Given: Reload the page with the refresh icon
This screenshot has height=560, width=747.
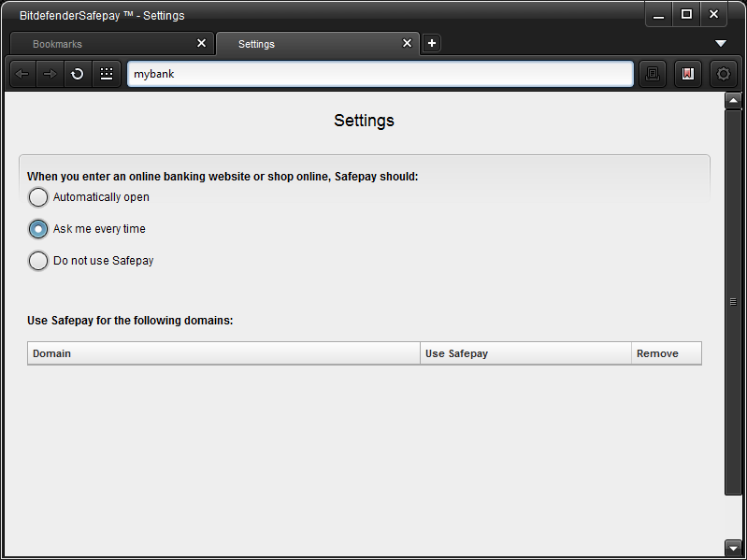Looking at the screenshot, I should (x=78, y=74).
